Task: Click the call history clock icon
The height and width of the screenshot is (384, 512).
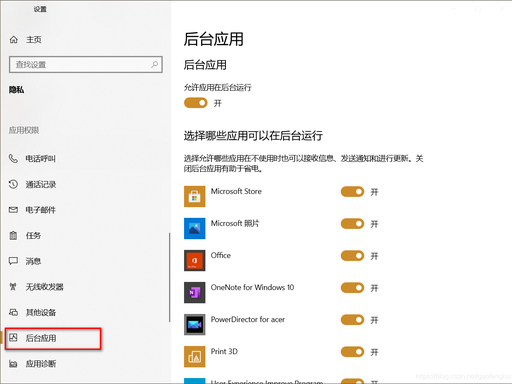Action: pyautogui.click(x=13, y=184)
